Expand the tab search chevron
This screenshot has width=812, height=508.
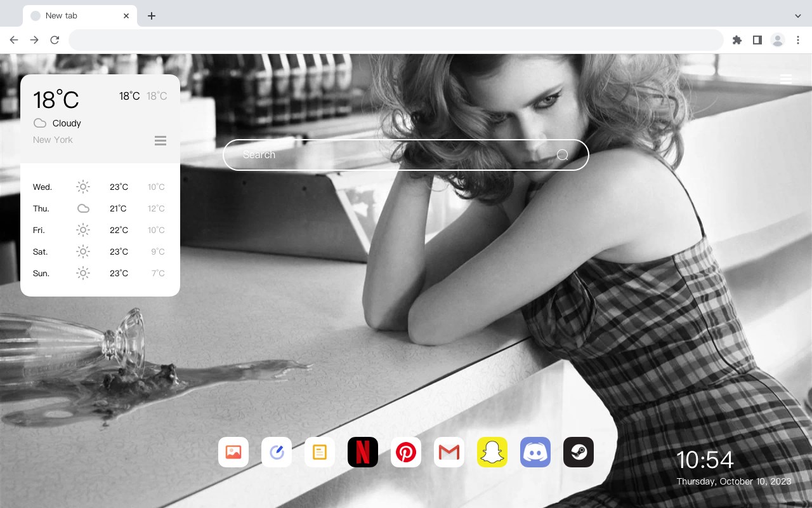[x=797, y=16]
